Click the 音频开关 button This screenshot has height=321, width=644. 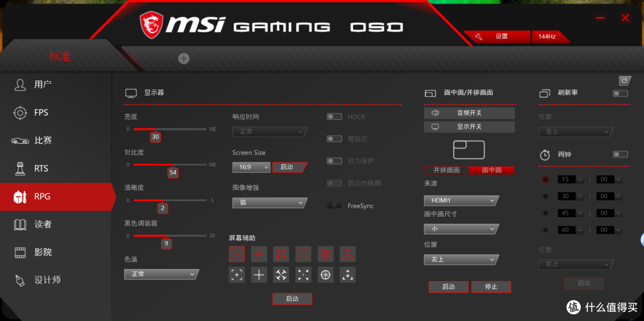469,113
